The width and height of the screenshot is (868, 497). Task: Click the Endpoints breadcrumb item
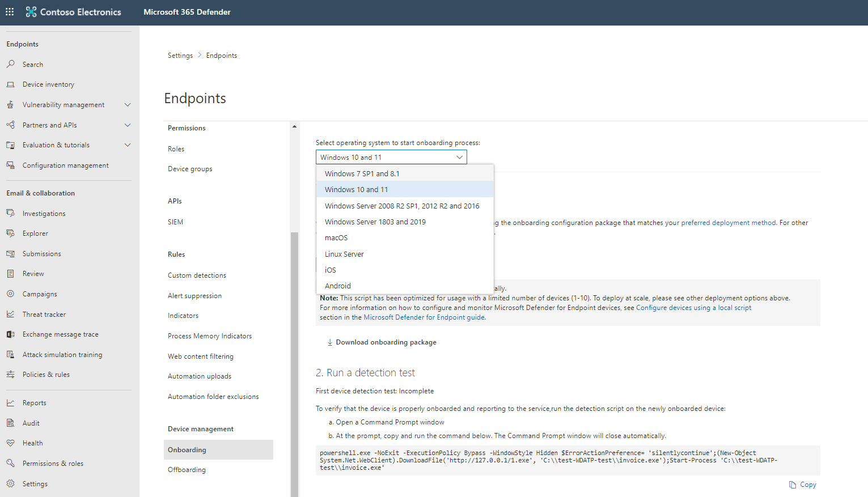point(222,56)
